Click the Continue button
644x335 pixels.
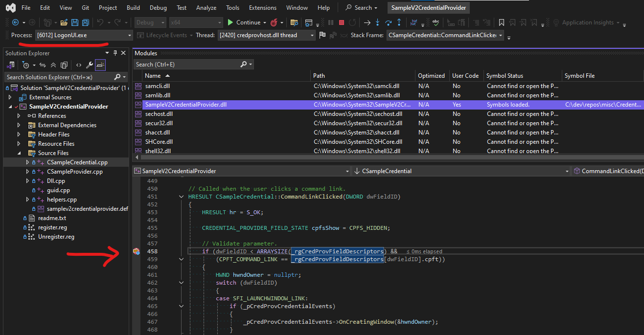click(244, 22)
